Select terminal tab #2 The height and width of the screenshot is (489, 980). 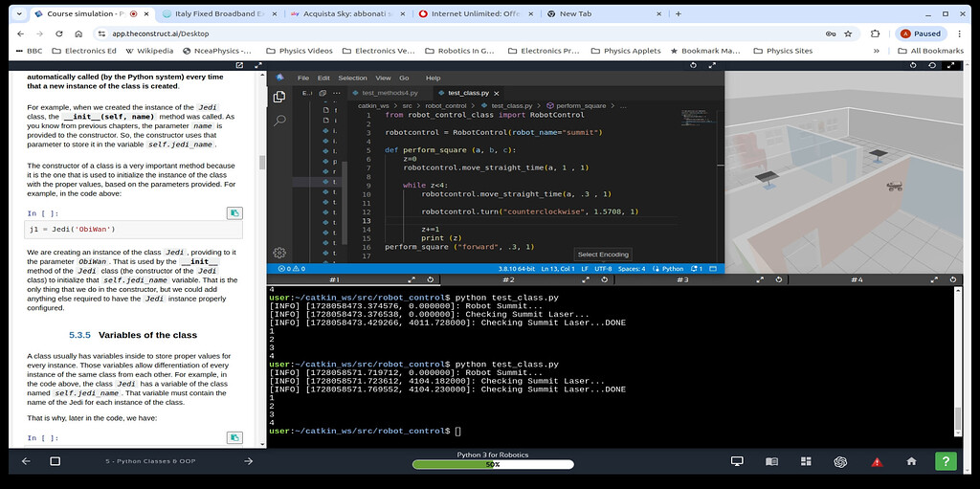coord(508,279)
